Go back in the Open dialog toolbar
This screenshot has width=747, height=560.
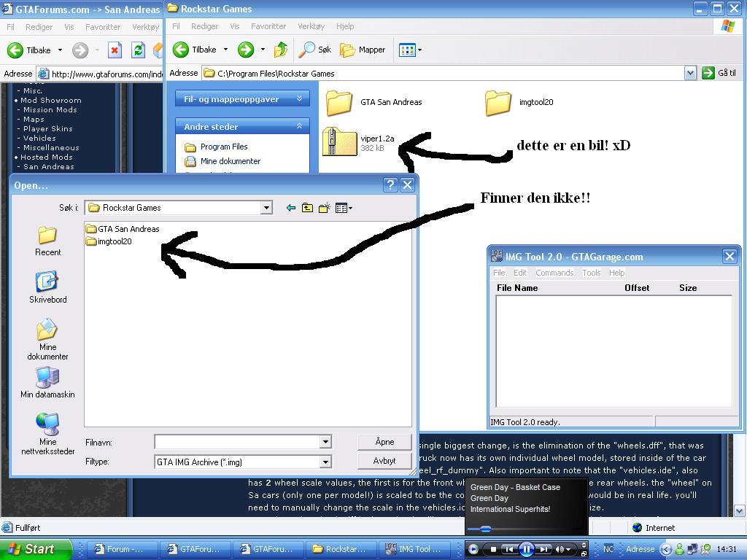click(x=291, y=208)
